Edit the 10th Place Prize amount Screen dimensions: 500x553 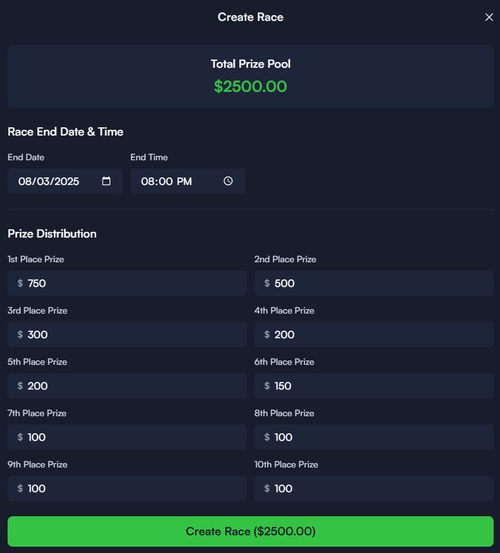pyautogui.click(x=374, y=488)
